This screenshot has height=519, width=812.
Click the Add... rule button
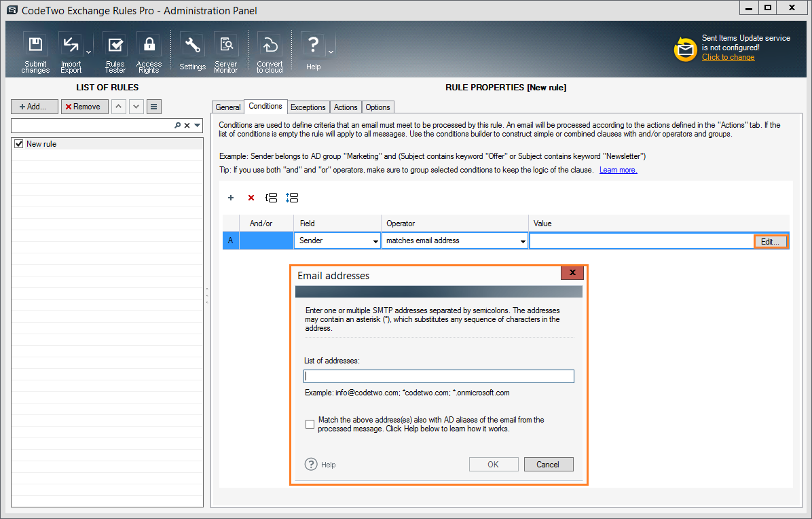(x=34, y=107)
